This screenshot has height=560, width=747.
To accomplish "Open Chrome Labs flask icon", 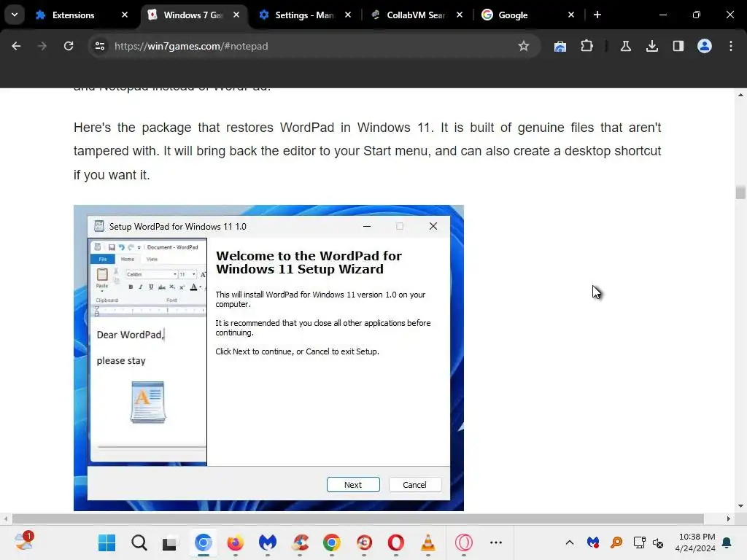I will coord(625,46).
